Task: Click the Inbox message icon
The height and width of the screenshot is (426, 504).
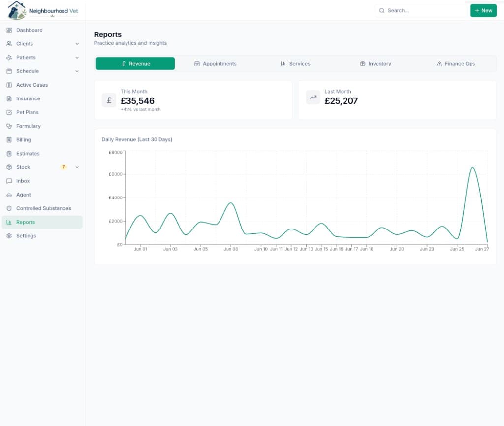Action: [x=9, y=181]
